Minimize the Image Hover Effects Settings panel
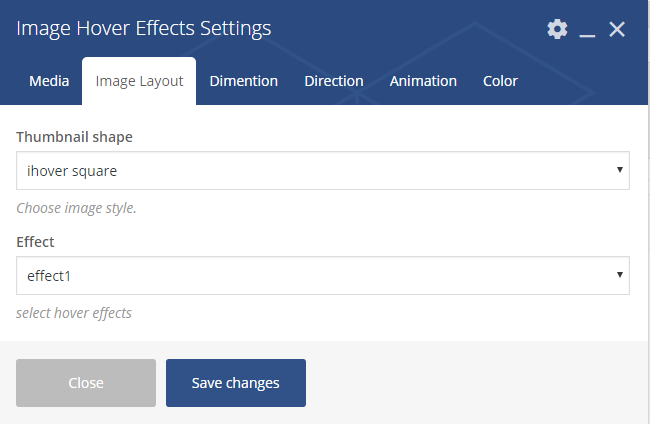The image size is (650, 424). click(588, 31)
